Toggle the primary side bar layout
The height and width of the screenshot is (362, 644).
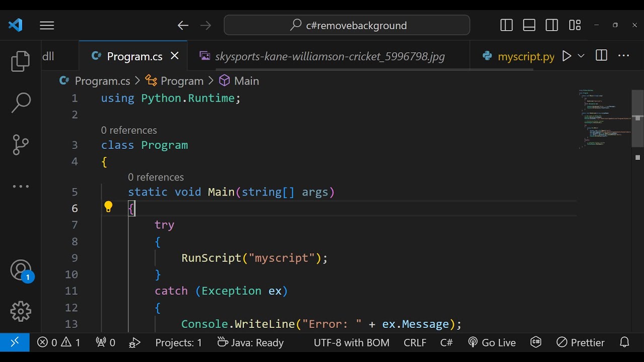coord(507,25)
